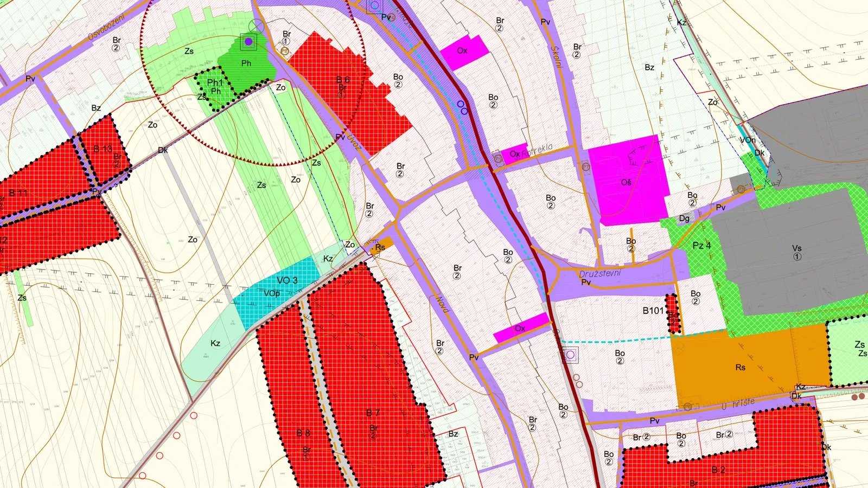
Task: Click the circled P marker left of the Oš zone
Action: click(586, 167)
